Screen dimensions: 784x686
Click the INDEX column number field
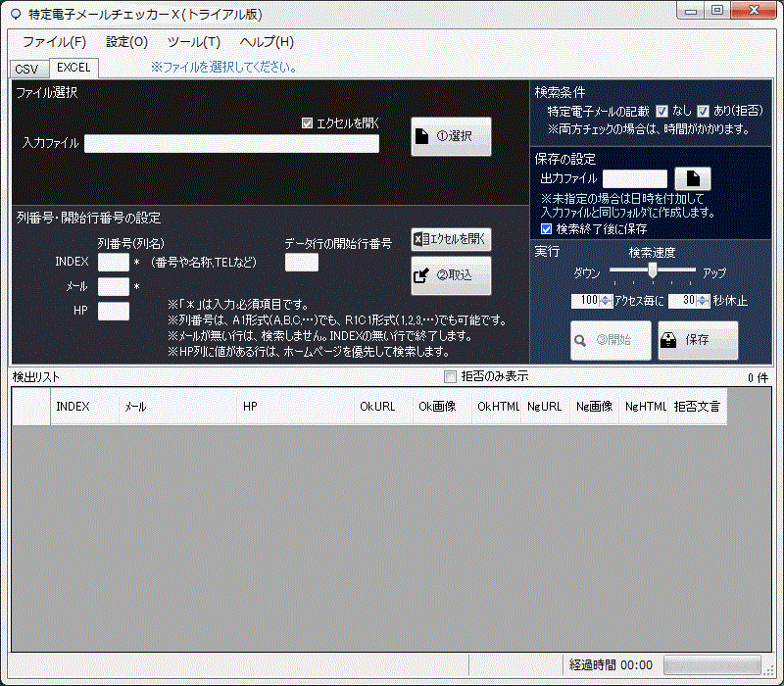(113, 262)
